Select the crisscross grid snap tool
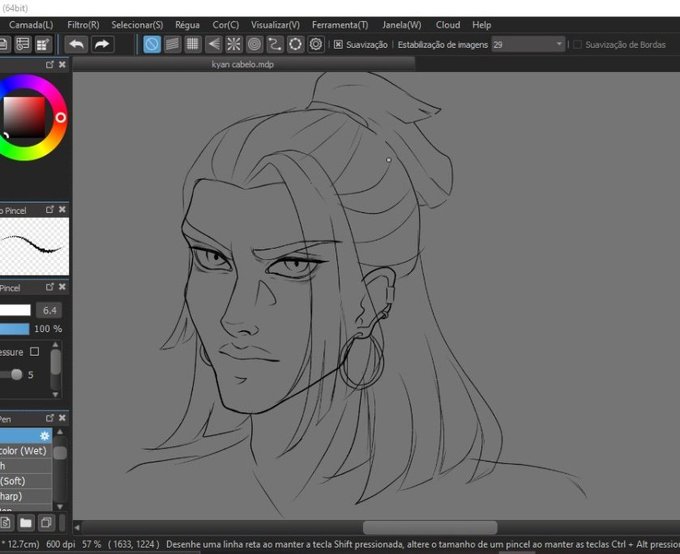Viewport: 680px width, 554px height. coord(193,44)
